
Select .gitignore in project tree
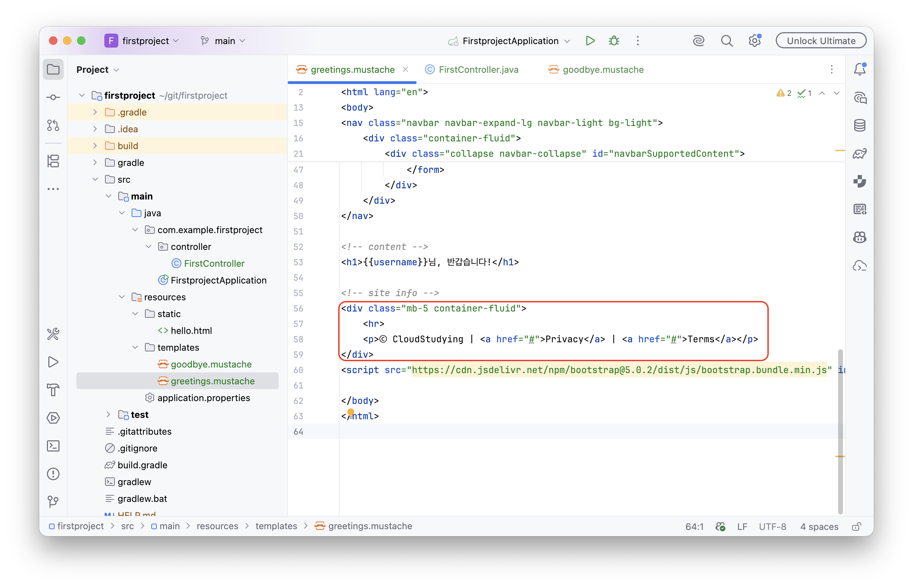click(131, 448)
